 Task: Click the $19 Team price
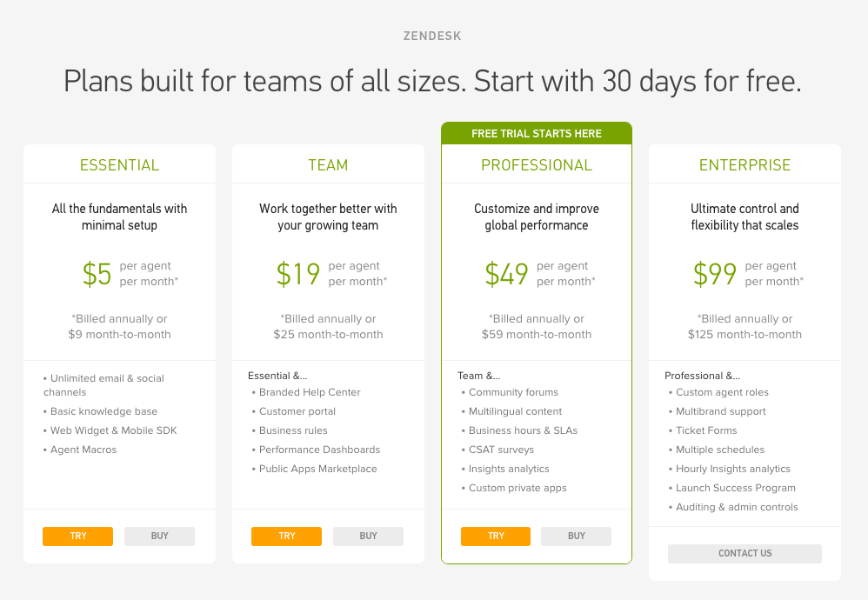click(298, 274)
